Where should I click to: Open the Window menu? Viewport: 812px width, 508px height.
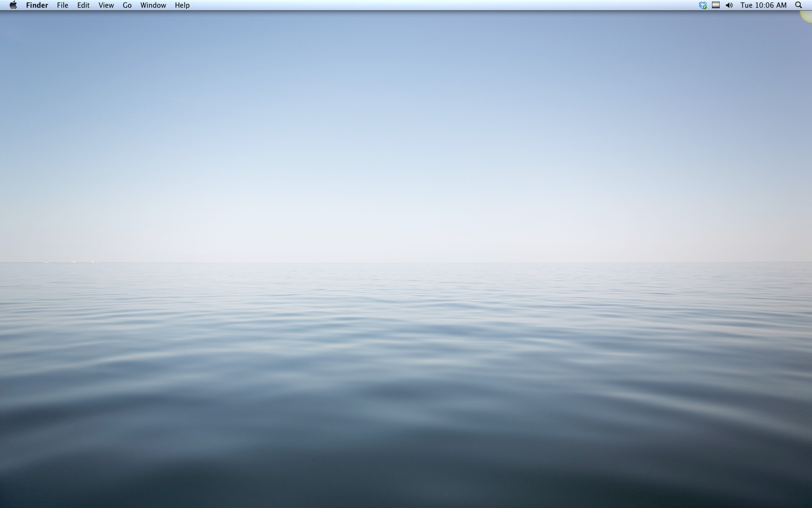click(153, 5)
